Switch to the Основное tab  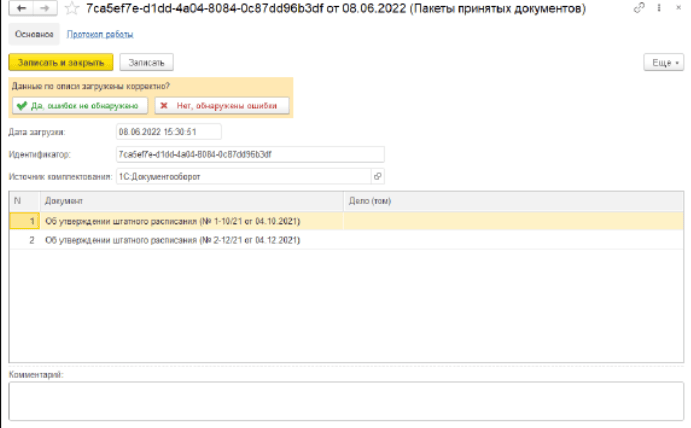pyautogui.click(x=31, y=35)
